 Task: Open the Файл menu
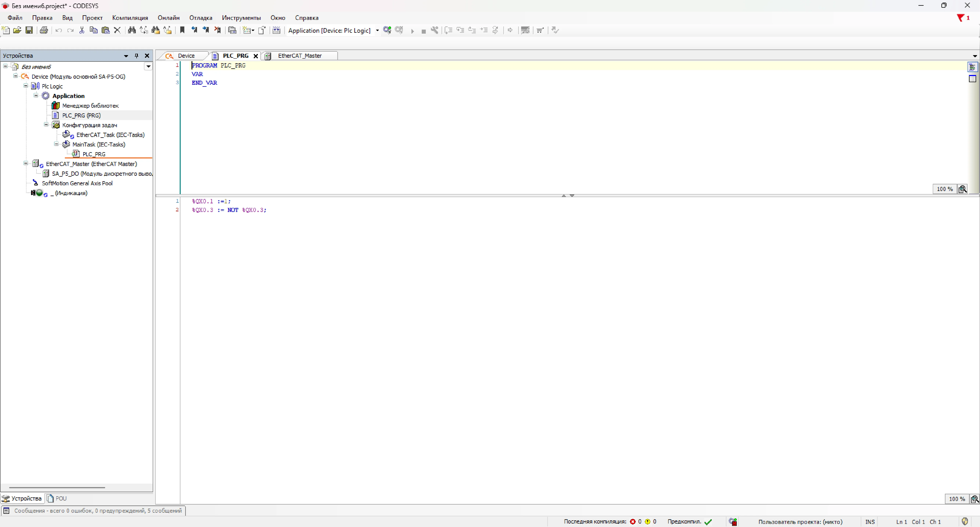[15, 18]
